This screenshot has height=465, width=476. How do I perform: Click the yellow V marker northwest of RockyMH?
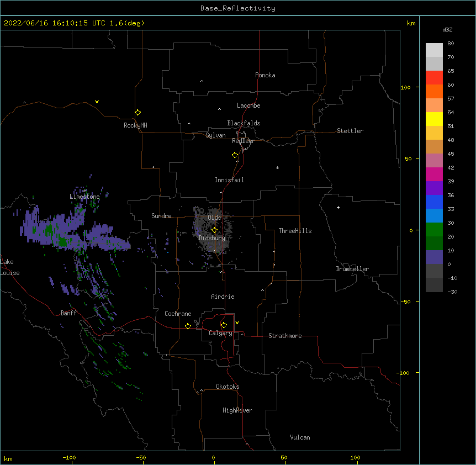click(x=97, y=102)
